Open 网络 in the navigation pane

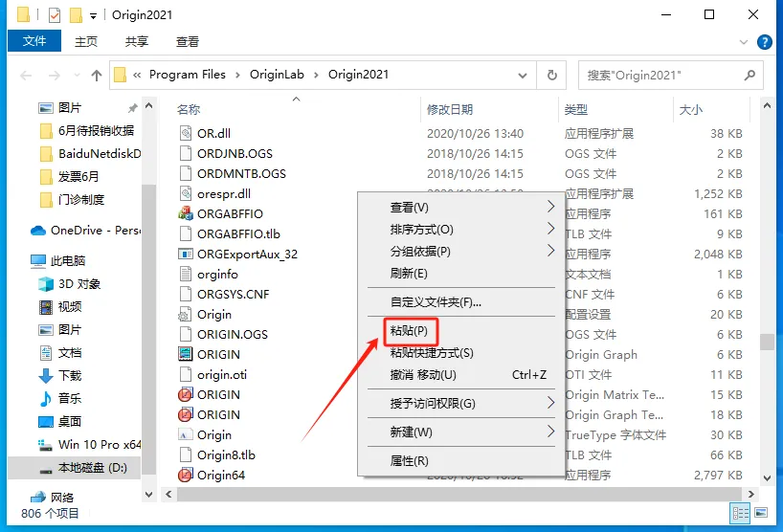[x=52, y=497]
